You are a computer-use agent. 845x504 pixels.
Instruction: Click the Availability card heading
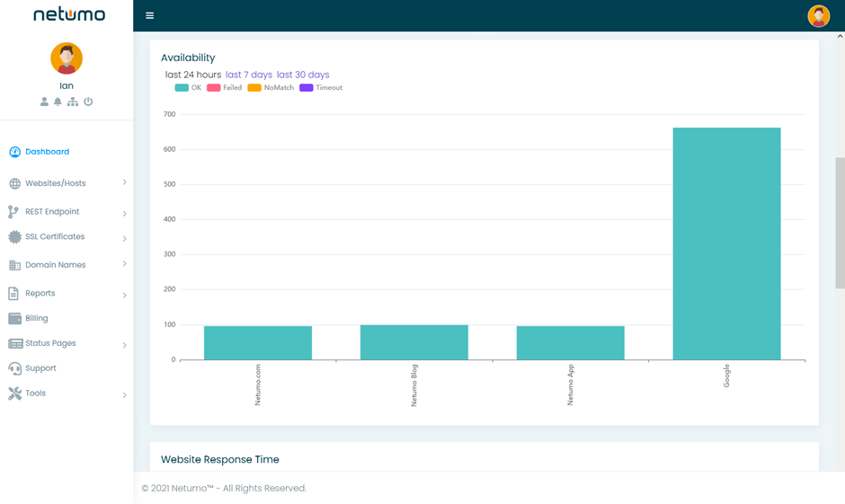tap(188, 57)
